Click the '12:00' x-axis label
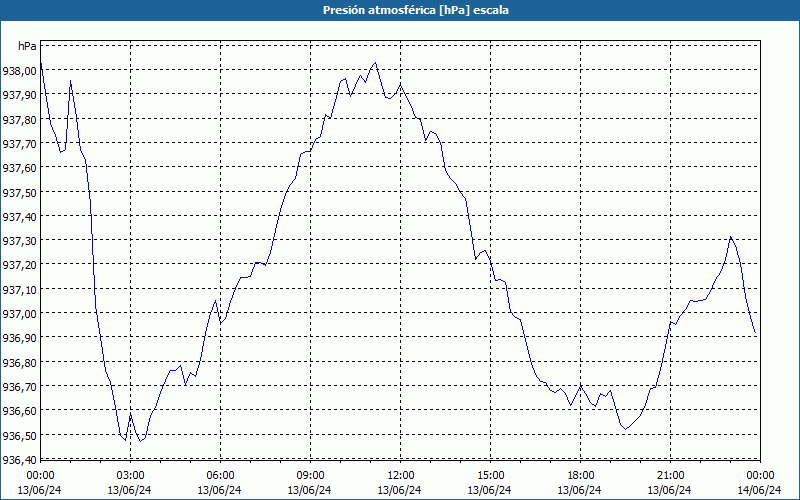 point(401,475)
